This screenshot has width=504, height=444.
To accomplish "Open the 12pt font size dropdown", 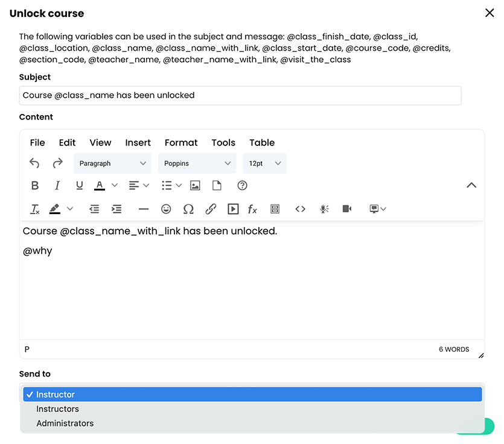I will 264,163.
